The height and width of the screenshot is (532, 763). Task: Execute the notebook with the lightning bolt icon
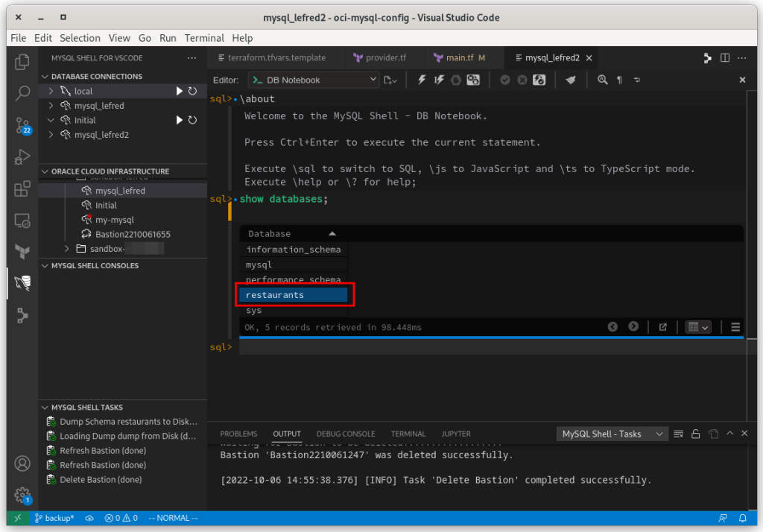422,80
